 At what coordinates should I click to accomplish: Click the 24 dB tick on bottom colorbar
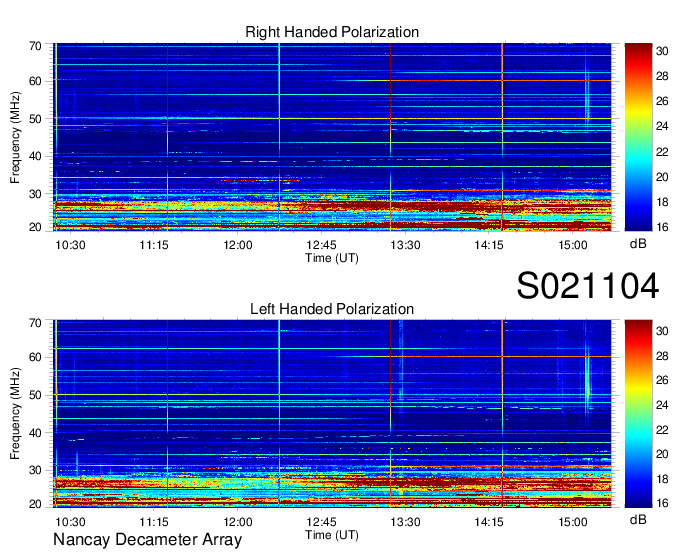pos(662,405)
